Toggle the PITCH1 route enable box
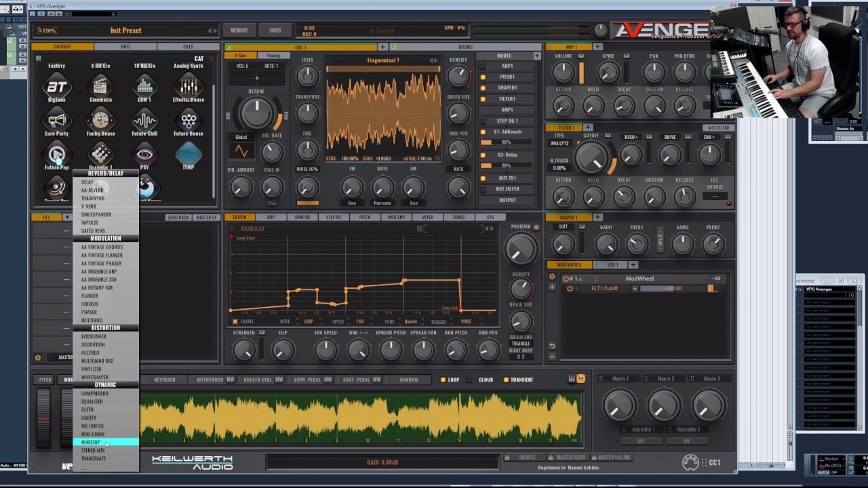Viewport: 868px width, 488px height. [483, 77]
